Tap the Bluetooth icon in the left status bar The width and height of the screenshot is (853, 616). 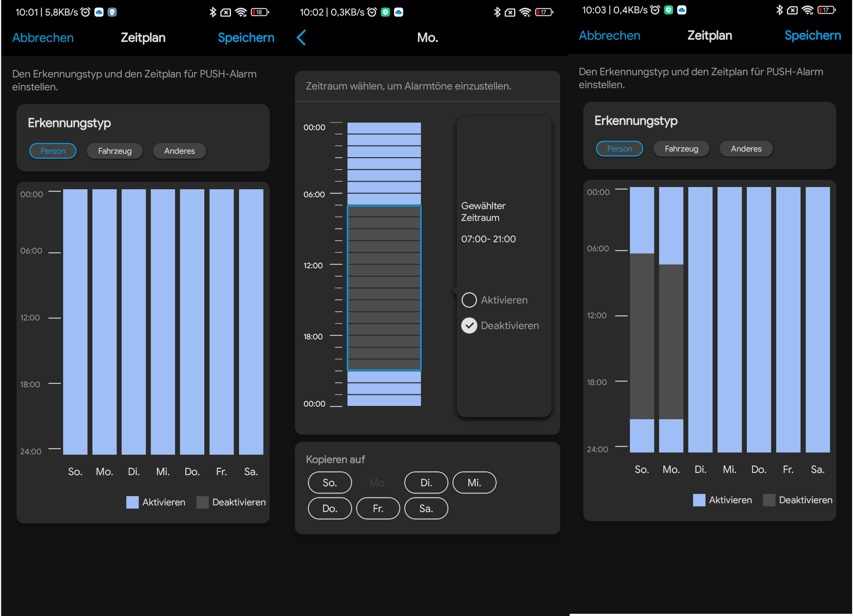pyautogui.click(x=213, y=12)
